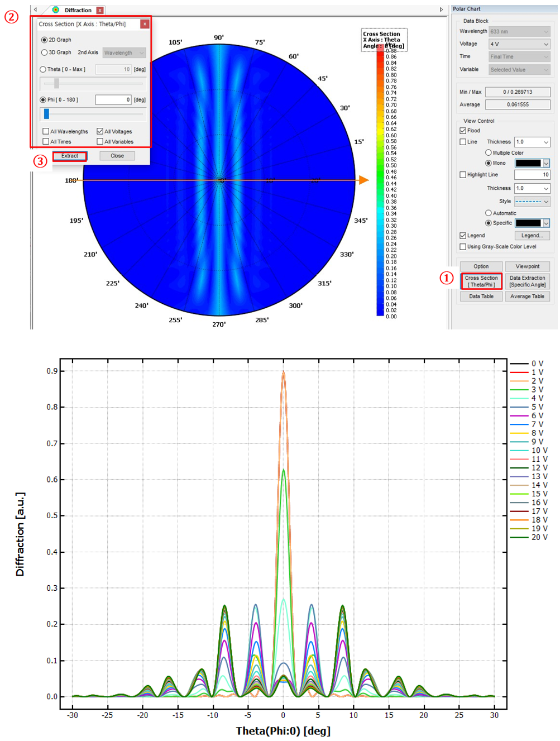Open the Highlight Line Style dropdown

pos(532,202)
